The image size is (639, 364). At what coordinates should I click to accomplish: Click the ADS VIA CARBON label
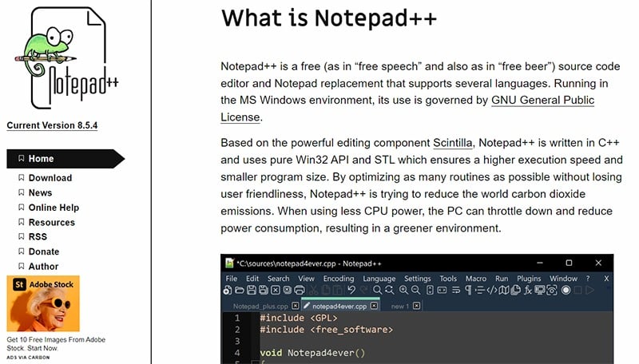[28, 358]
